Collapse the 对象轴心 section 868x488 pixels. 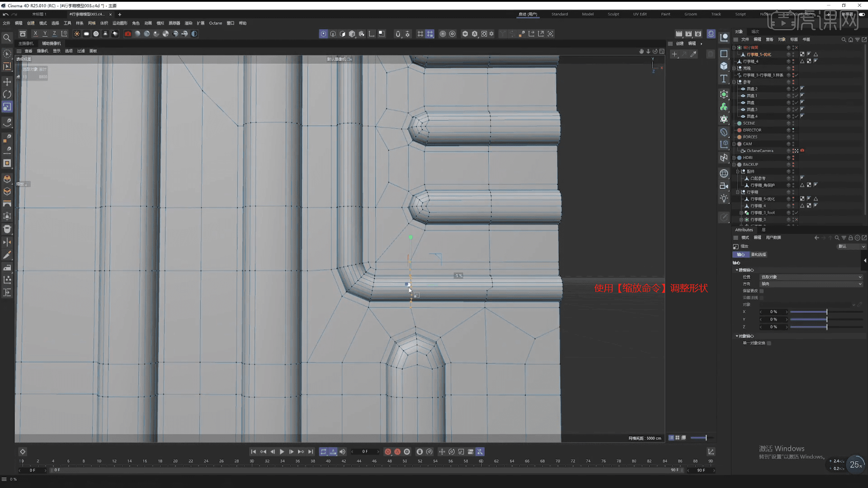point(737,336)
